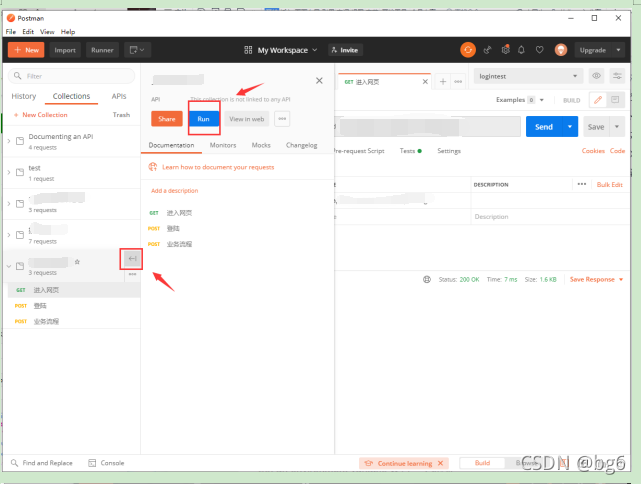Open the satellite capture requests icon
The image size is (641, 484).
487,50
